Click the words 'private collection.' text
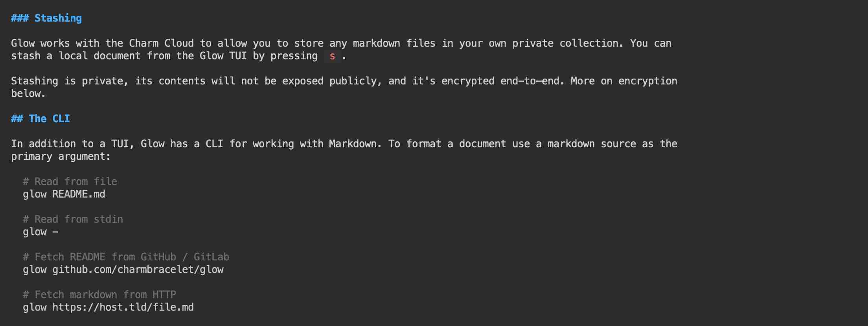Viewport: 868px width, 326px height. (568, 43)
